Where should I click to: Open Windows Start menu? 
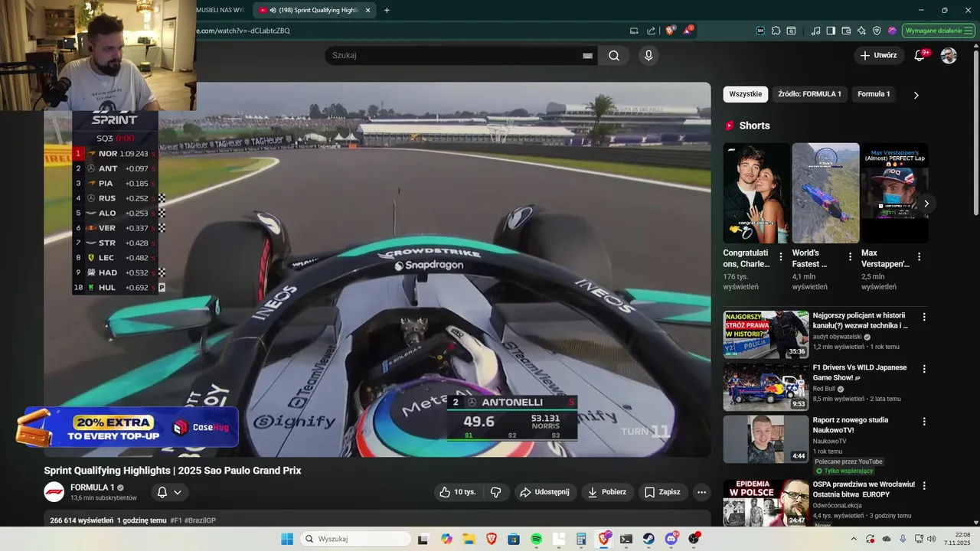coord(287,539)
